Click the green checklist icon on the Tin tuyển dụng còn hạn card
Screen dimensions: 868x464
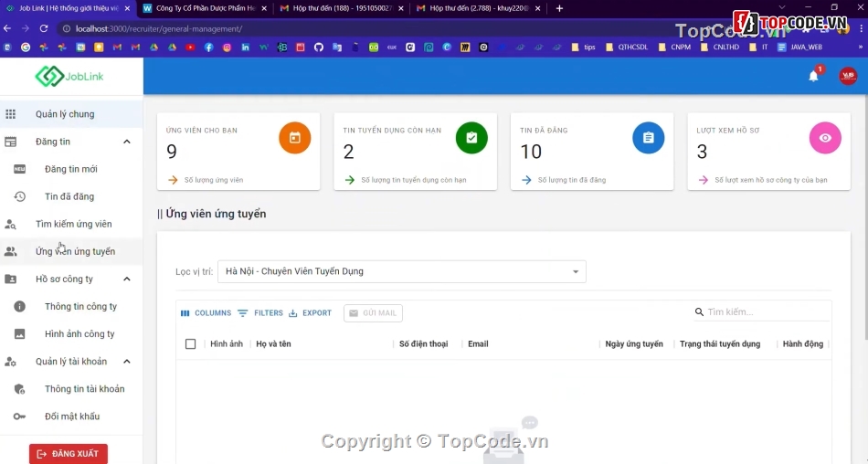(x=471, y=138)
